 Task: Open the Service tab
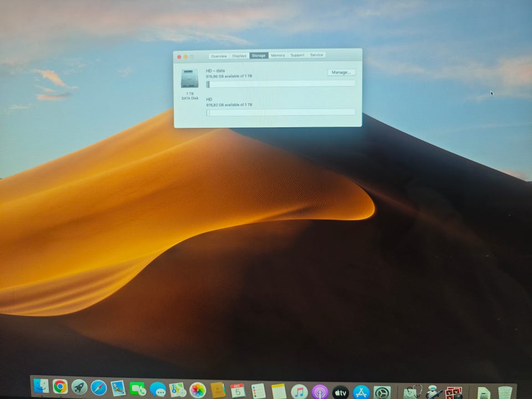pos(316,55)
